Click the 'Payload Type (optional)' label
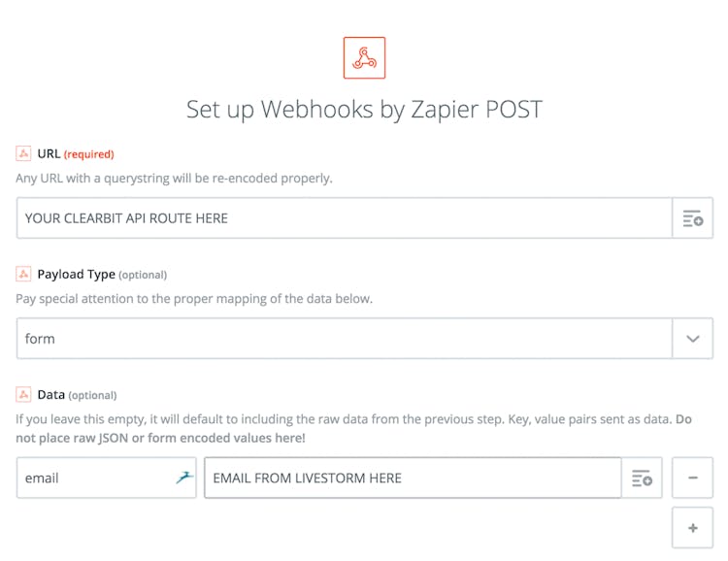Screen dimensions: 728x561 coord(102,274)
